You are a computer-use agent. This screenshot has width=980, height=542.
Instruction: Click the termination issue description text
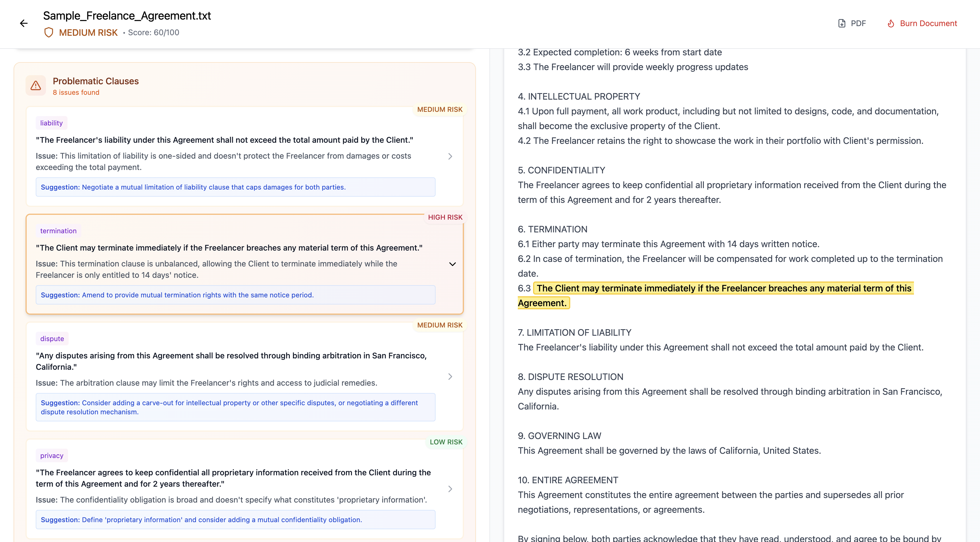216,269
